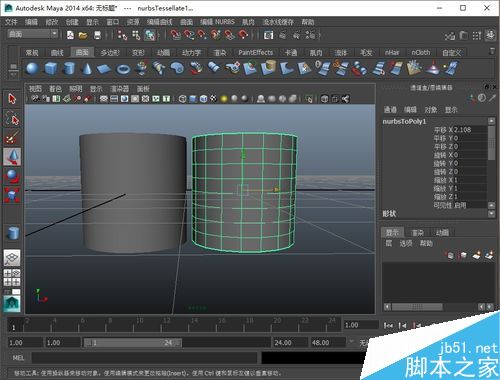Create a new scene from status line
The image size is (500, 380).
click(x=70, y=35)
